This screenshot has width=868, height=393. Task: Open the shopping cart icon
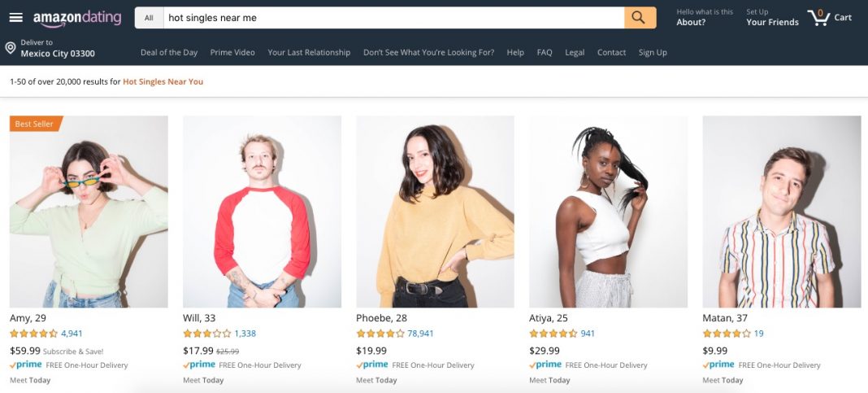click(818, 17)
